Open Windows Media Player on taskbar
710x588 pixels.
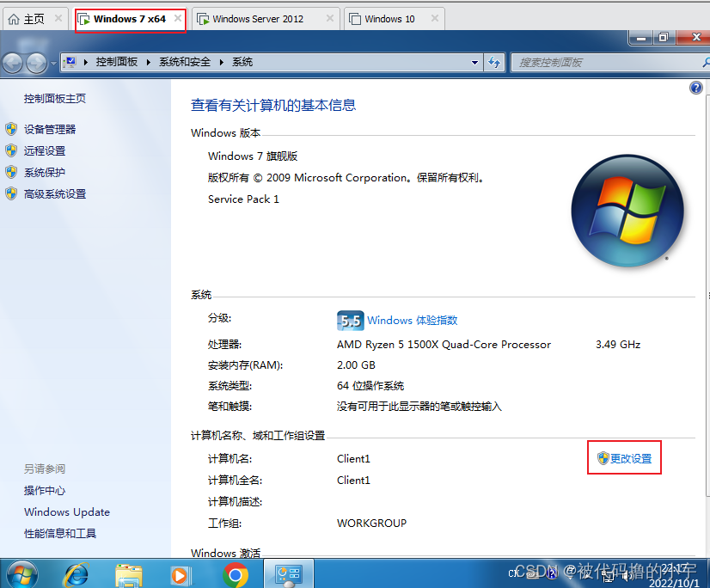(181, 576)
